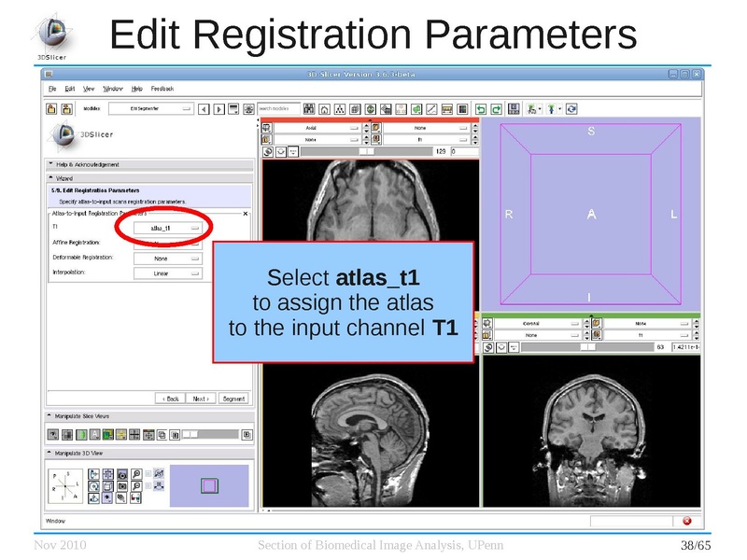Viewport: 747px width, 560px height.
Task: Open the Axial orientation dropdown in slice controller
Action: (x=308, y=127)
